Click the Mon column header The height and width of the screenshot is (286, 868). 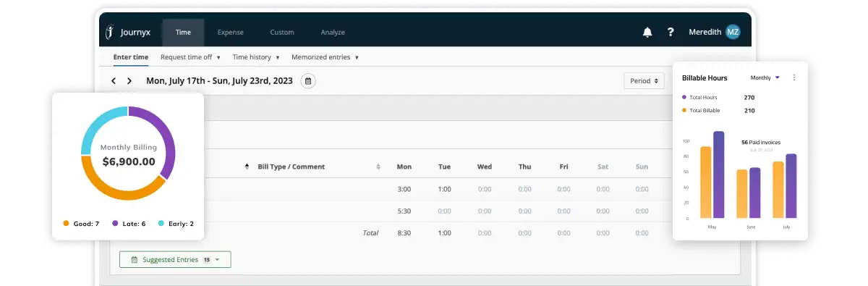click(404, 167)
